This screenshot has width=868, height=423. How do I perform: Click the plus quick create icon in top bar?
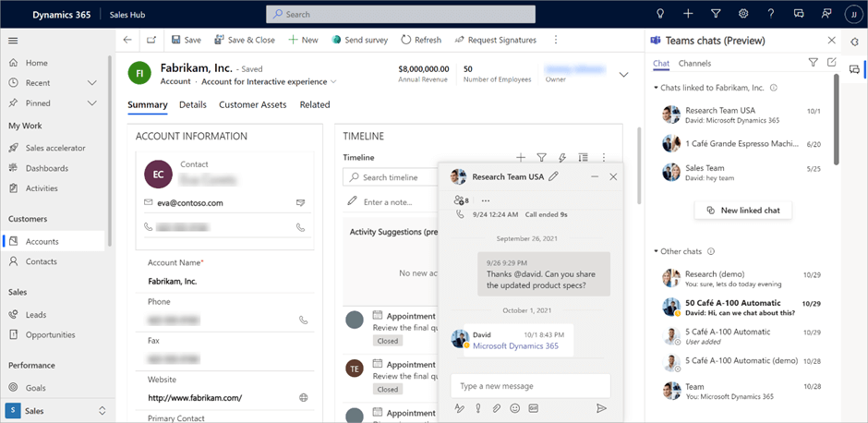click(688, 14)
